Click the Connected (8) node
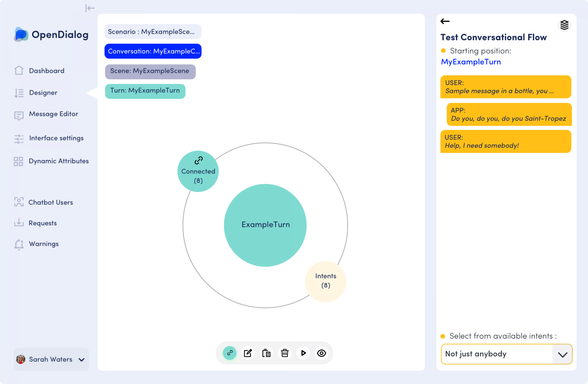This screenshot has height=384, width=588. pyautogui.click(x=198, y=172)
